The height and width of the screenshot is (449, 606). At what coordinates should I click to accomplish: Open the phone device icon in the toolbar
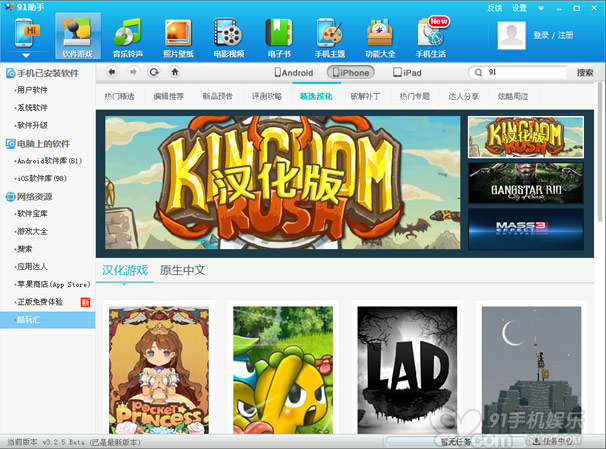26,33
